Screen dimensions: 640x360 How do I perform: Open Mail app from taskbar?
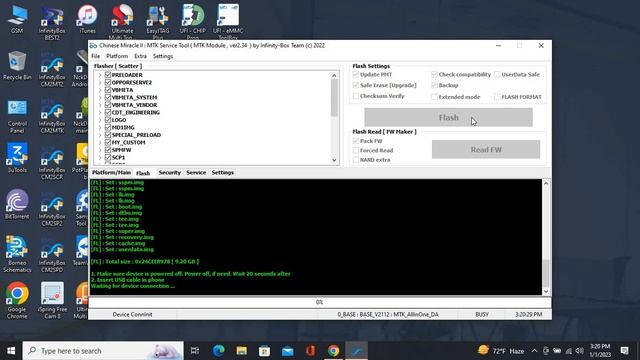point(288,351)
